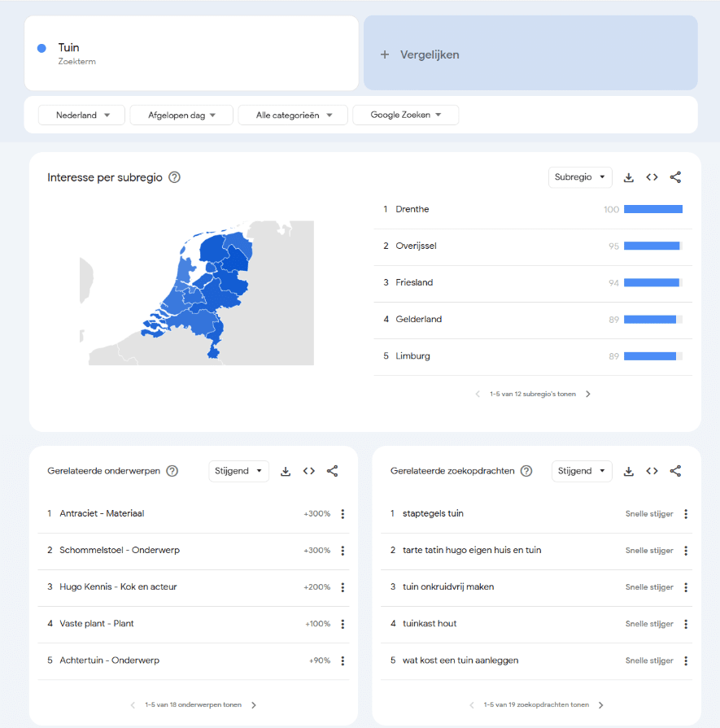This screenshot has width=720, height=728.
Task: Open the Alle categorieën dropdown
Action: [293, 116]
